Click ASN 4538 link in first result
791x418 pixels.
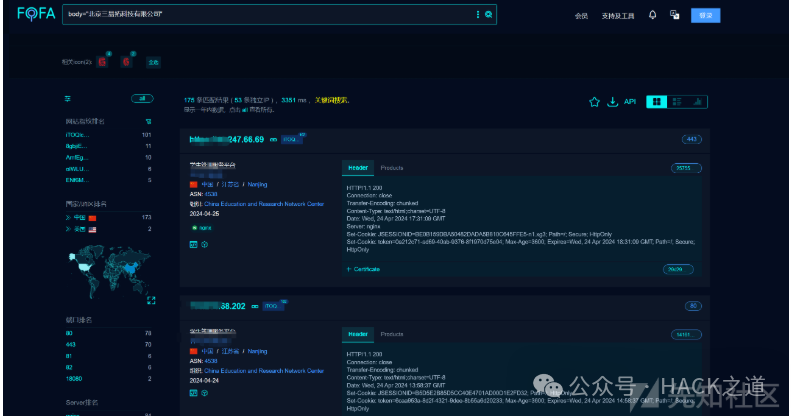(x=211, y=194)
